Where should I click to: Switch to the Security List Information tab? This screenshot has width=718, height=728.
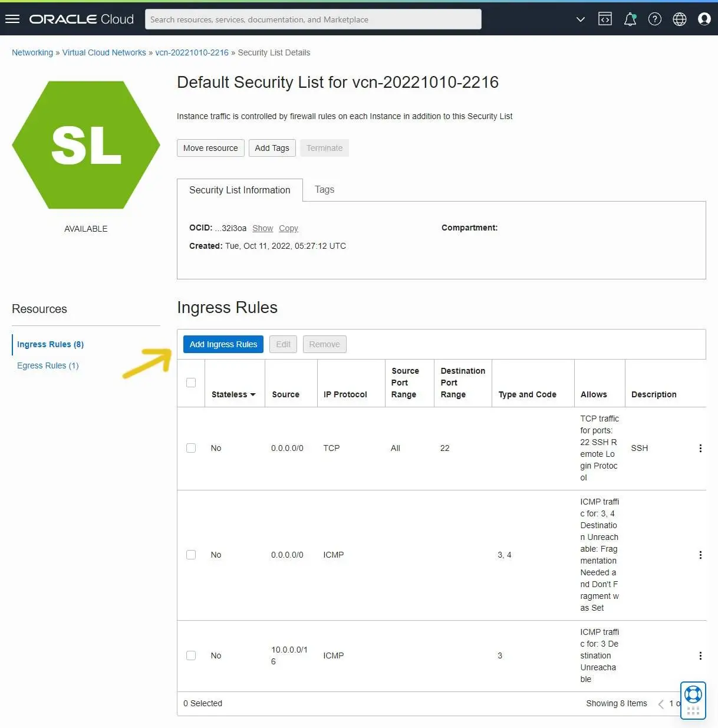240,190
